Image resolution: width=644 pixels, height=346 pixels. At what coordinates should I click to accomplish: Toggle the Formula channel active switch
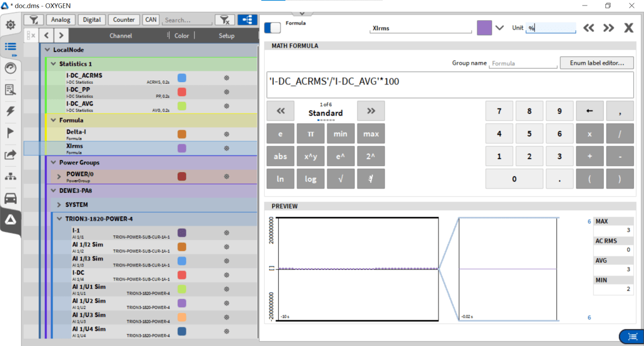coord(273,28)
